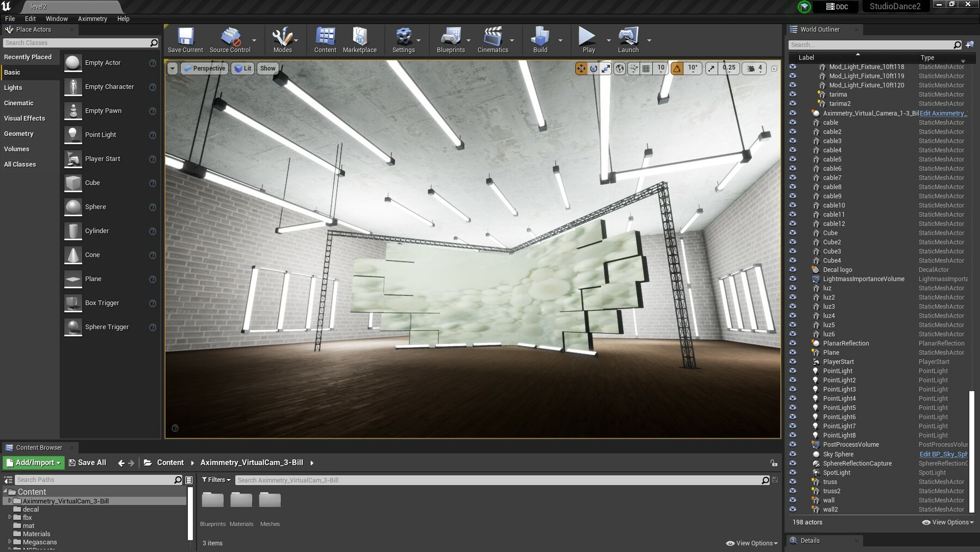The height and width of the screenshot is (552, 980).
Task: Hide the tarima actor in World Outliner
Action: [x=793, y=94]
